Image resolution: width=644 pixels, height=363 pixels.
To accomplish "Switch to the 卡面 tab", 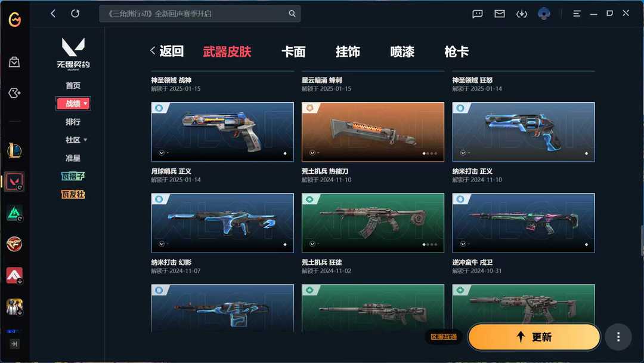I will point(293,52).
